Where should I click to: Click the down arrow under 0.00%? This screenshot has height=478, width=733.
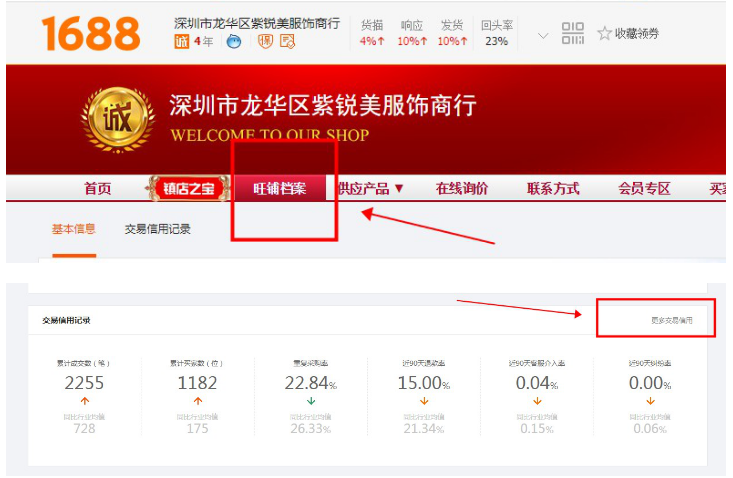click(650, 401)
